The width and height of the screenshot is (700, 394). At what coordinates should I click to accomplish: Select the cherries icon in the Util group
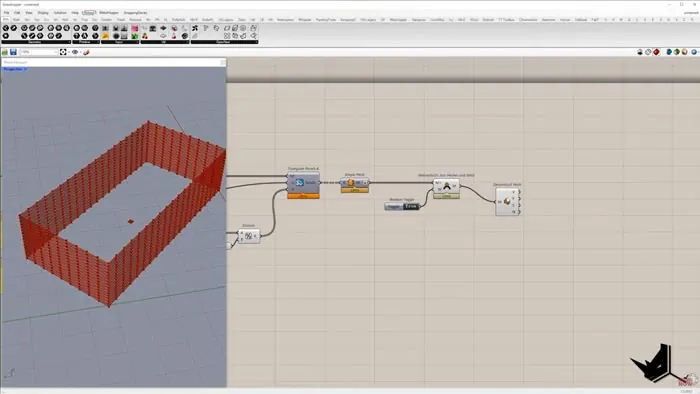click(145, 36)
